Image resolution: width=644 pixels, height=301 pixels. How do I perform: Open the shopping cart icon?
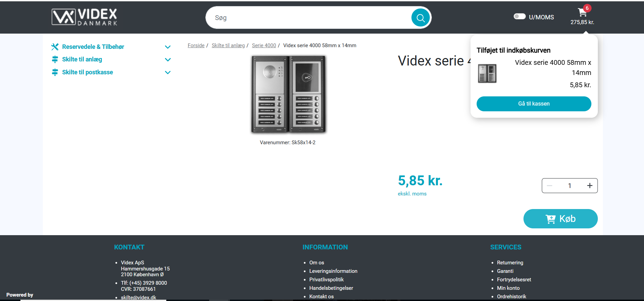click(583, 13)
